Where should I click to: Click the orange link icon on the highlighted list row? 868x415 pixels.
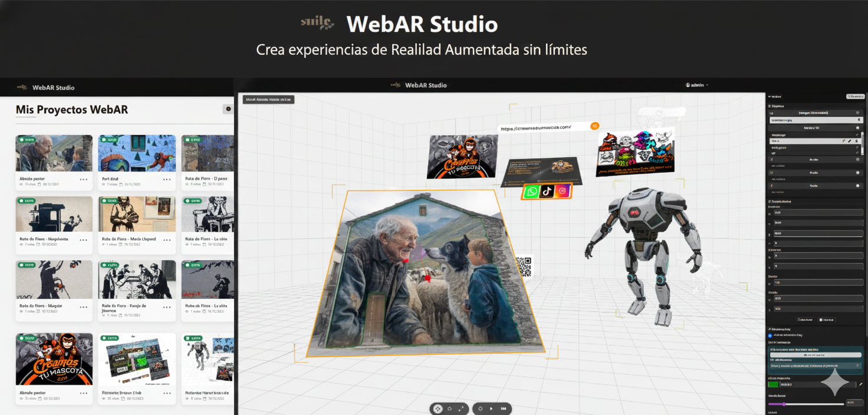click(x=844, y=141)
